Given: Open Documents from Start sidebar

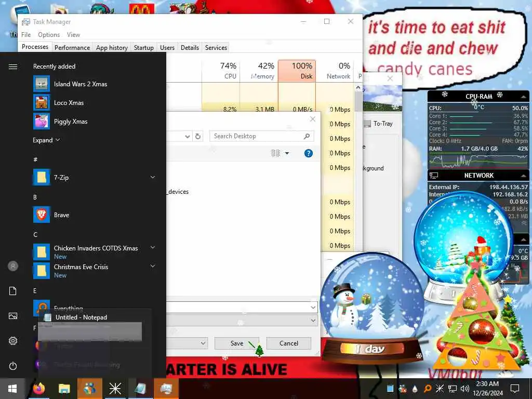Looking at the screenshot, I should point(13,291).
